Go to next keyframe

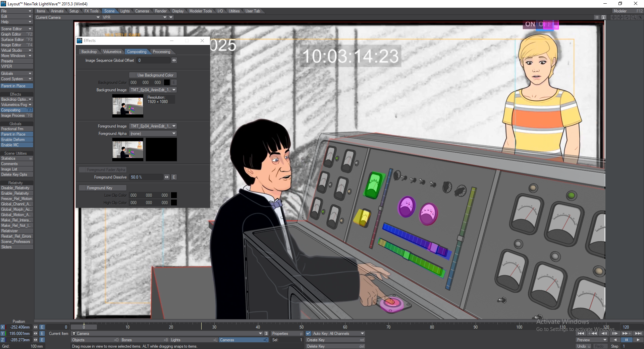click(x=626, y=334)
